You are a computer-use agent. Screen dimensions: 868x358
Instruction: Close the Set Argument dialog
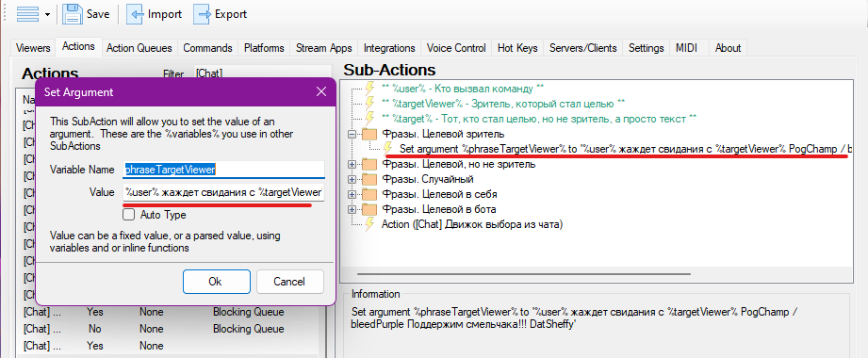[320, 92]
